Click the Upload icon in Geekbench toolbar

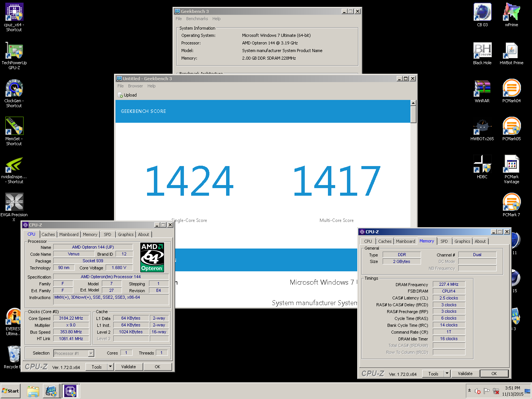tap(120, 95)
